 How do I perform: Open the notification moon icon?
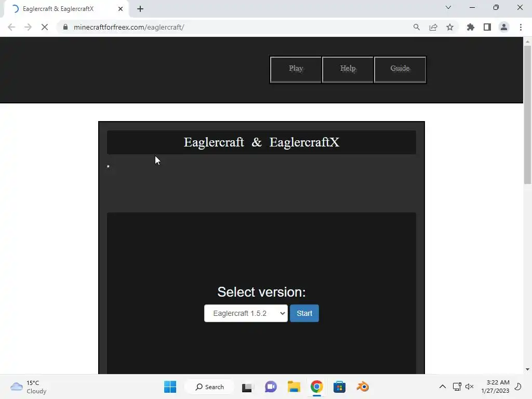point(518,387)
